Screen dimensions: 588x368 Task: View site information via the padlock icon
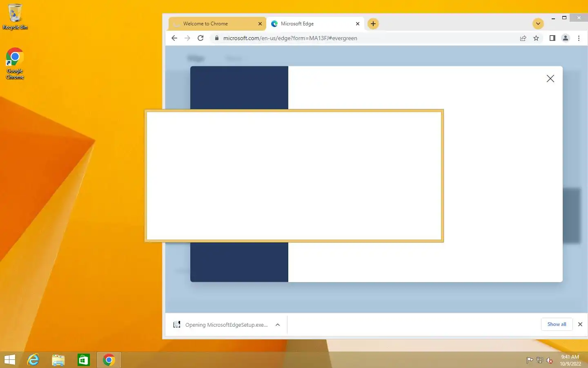pos(217,38)
